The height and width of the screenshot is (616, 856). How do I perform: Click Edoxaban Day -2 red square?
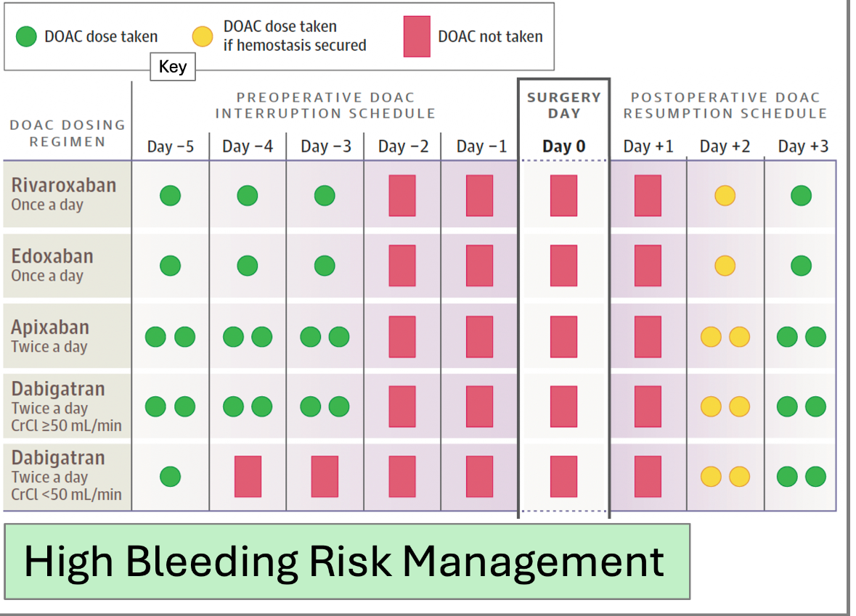(402, 266)
